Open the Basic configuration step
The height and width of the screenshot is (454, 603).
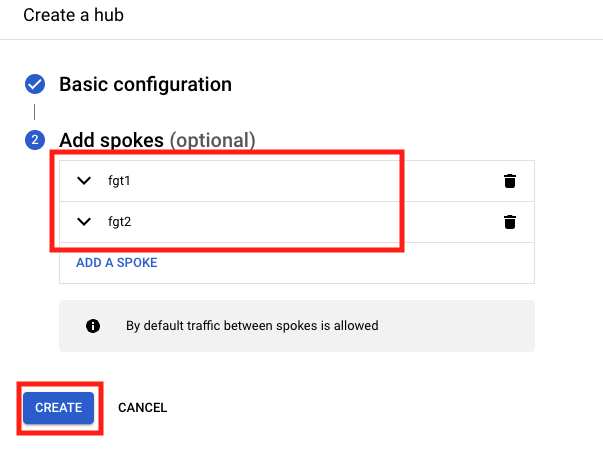(x=145, y=84)
